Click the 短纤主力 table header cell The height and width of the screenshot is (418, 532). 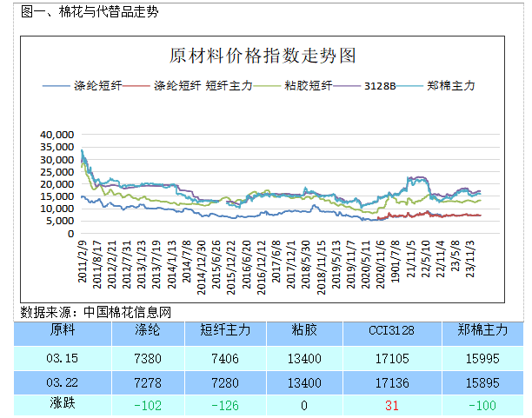225,334
